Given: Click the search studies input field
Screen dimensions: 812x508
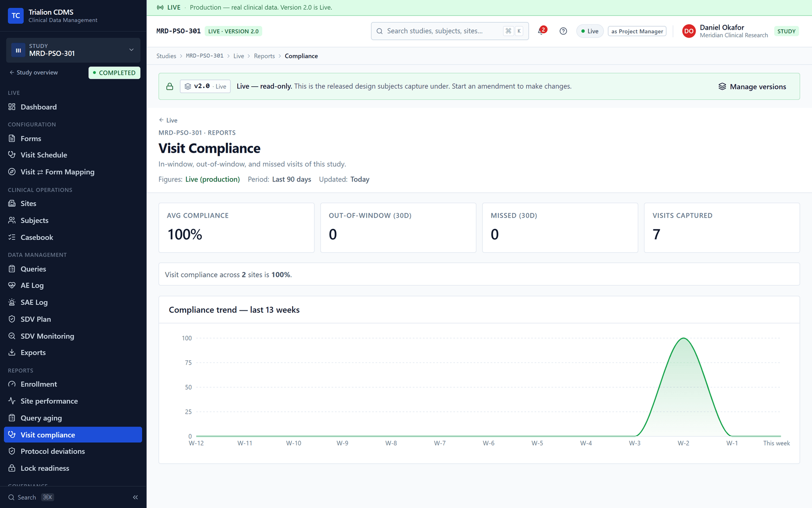Looking at the screenshot, I should (450, 31).
